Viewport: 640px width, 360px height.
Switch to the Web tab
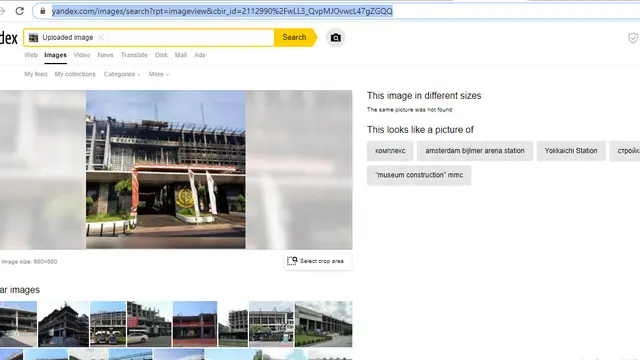point(31,55)
